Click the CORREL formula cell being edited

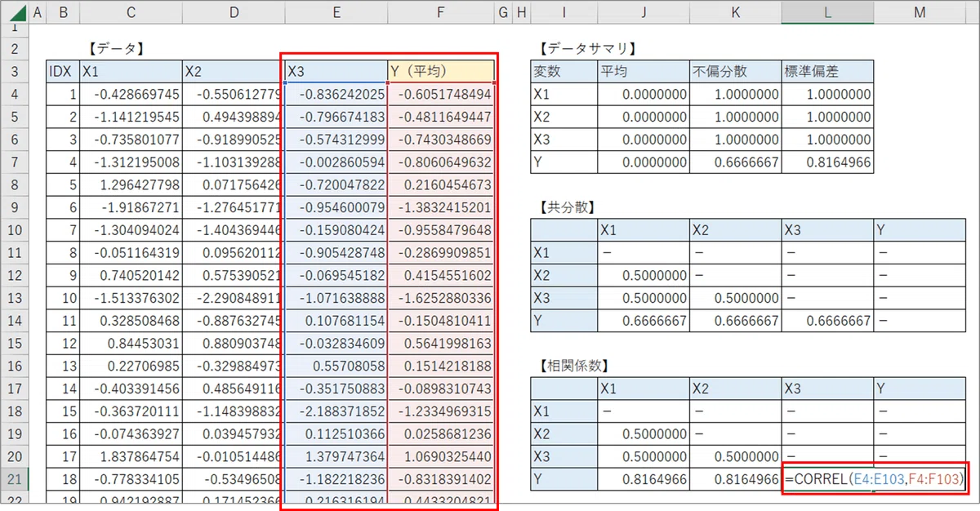(875, 478)
